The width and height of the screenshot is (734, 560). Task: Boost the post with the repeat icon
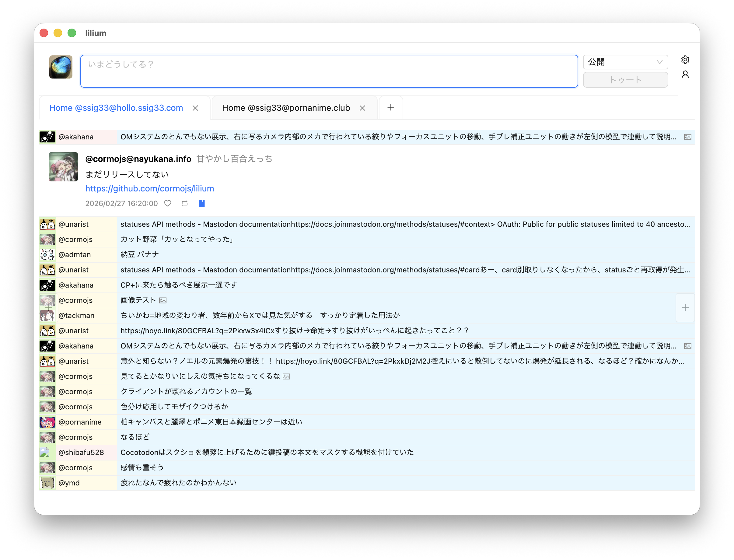(x=185, y=203)
